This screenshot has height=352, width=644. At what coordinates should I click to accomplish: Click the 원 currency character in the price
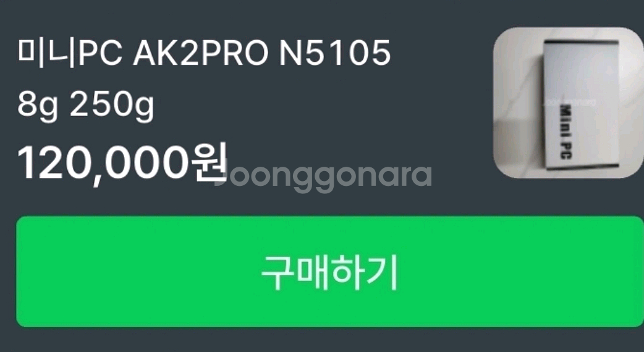pos(209,162)
